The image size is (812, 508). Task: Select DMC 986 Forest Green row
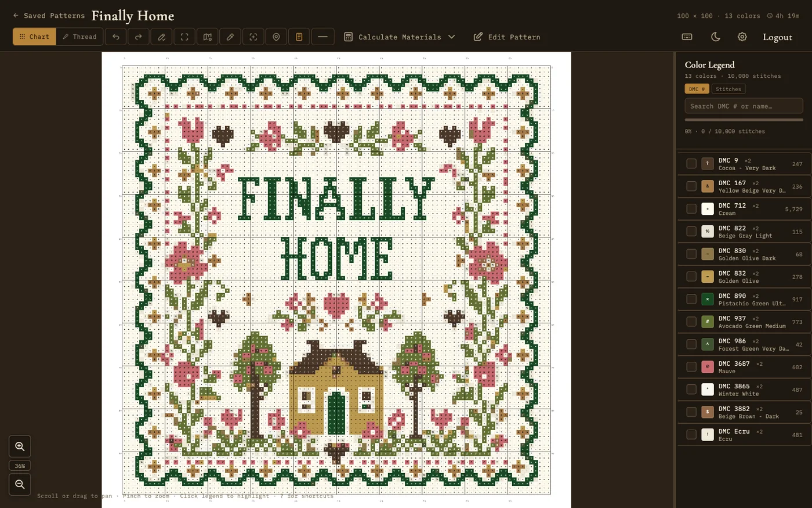[x=744, y=344]
